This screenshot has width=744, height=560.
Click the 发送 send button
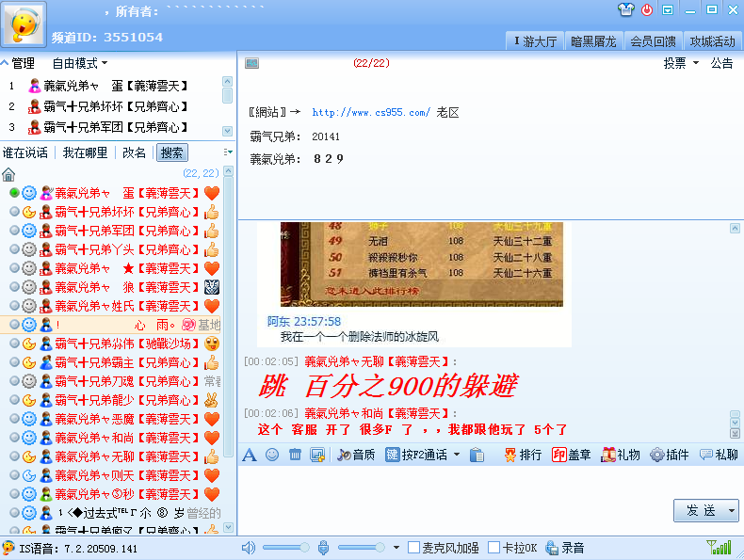coord(701,511)
